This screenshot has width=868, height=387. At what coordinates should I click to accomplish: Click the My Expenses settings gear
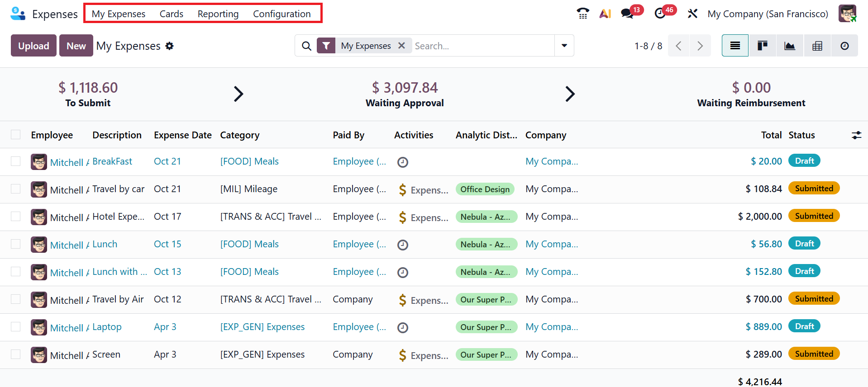tap(170, 46)
